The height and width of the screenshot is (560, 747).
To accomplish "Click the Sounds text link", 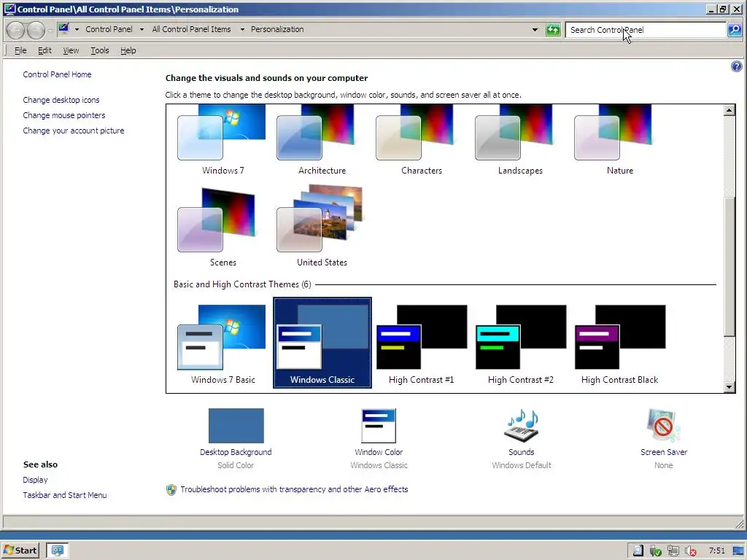I will pyautogui.click(x=521, y=452).
